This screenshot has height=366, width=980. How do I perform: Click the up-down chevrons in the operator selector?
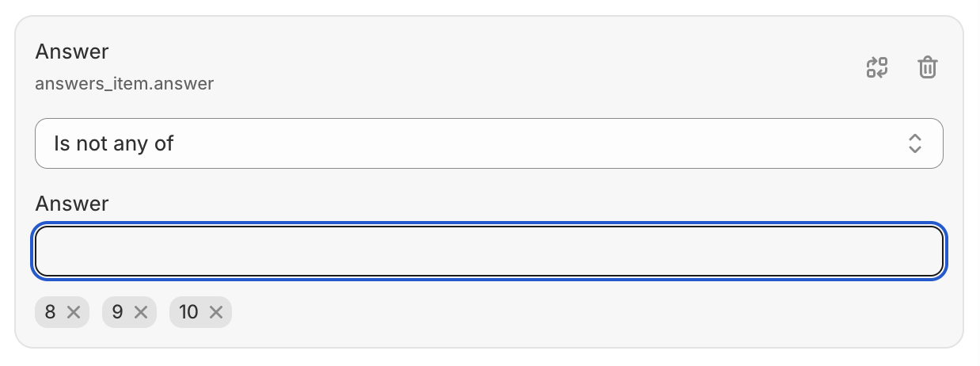(x=914, y=143)
